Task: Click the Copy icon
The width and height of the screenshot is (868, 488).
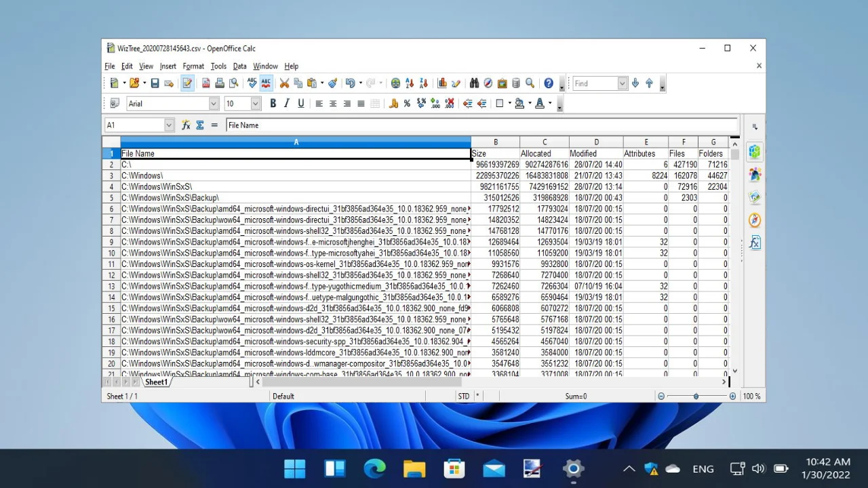Action: point(298,83)
